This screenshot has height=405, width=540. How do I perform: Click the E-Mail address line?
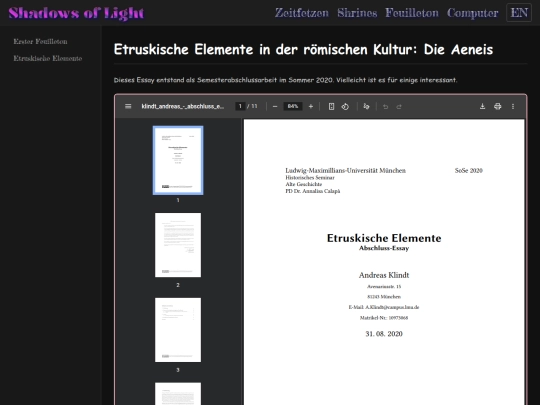(384, 307)
